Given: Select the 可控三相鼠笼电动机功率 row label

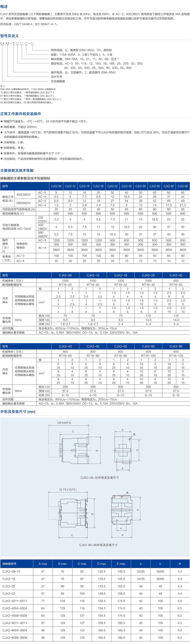Looking at the screenshot, I should click(17, 227).
